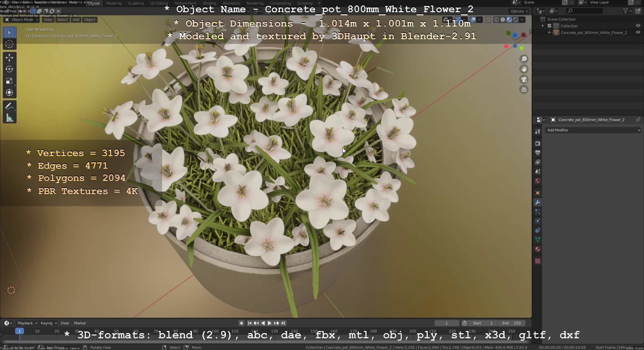The image size is (644, 350).
Task: Open Modifier Properties wrench tab
Action: [x=538, y=202]
